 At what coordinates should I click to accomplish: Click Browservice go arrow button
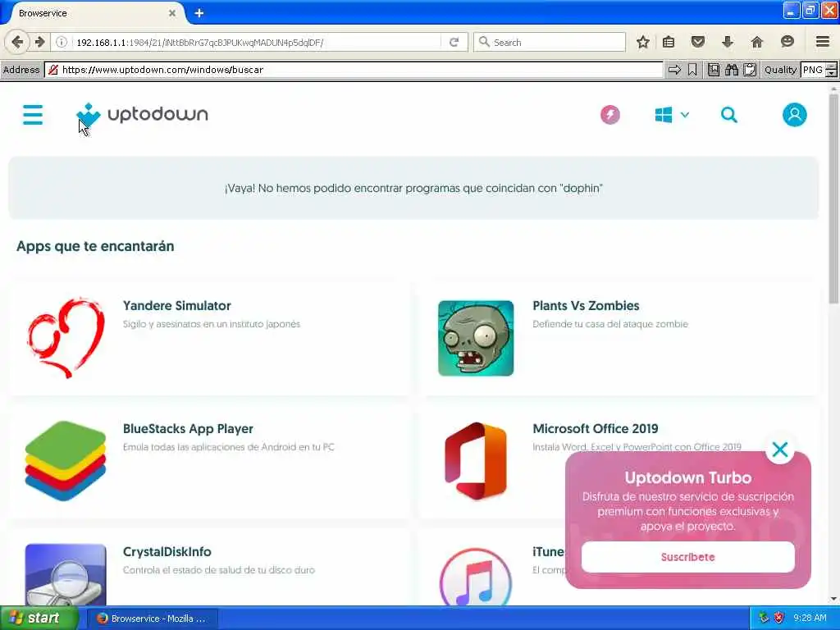(674, 70)
